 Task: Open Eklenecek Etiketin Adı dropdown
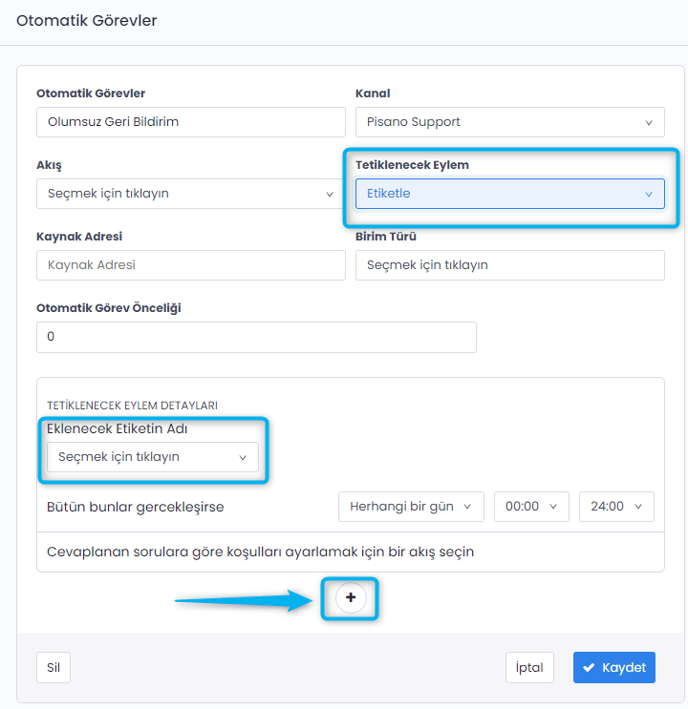(152, 457)
